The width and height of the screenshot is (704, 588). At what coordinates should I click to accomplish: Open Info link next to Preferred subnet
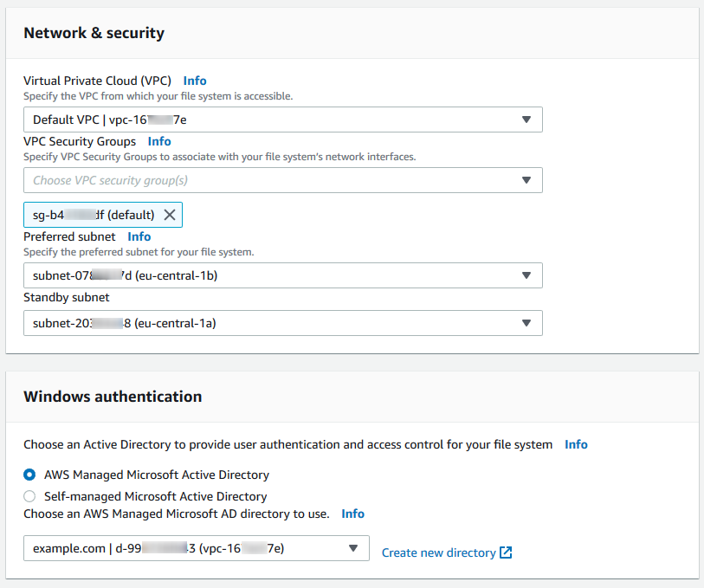(139, 236)
